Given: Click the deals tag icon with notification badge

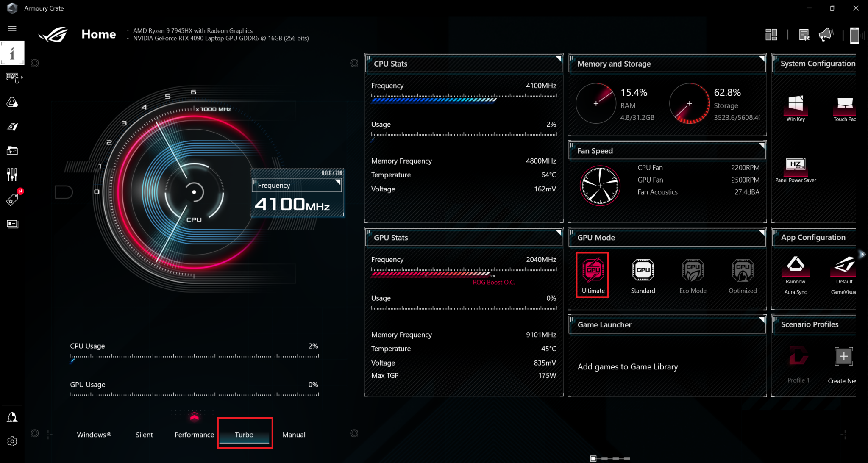Looking at the screenshot, I should point(12,199).
